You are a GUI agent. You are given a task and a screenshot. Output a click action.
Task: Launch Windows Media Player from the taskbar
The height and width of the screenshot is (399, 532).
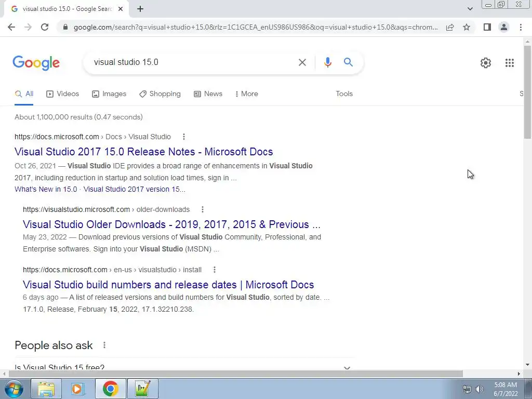[x=78, y=389]
